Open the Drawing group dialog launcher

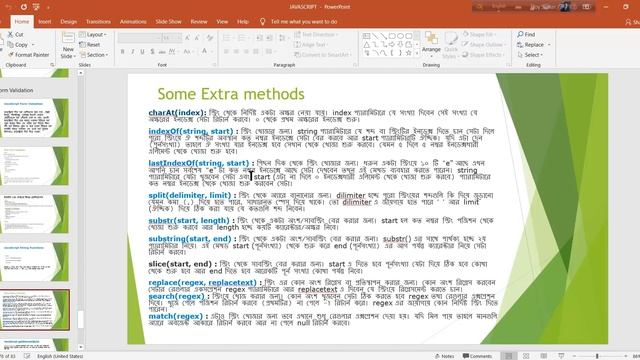(508, 65)
